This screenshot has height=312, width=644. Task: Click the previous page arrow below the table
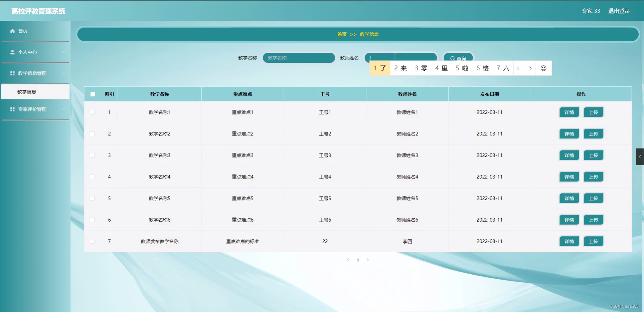[x=348, y=260]
